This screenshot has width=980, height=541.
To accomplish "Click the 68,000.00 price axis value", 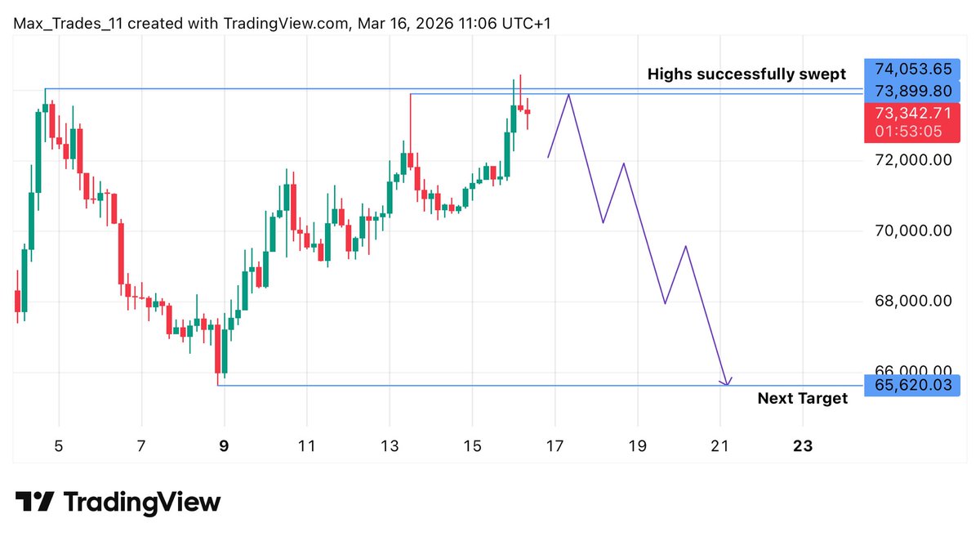I will 913,301.
